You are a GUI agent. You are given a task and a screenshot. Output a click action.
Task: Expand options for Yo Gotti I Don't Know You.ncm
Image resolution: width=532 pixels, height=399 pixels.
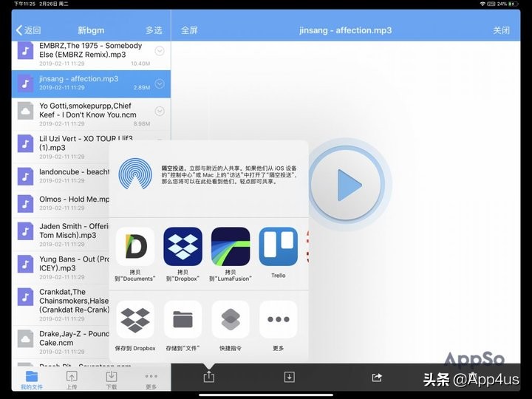tap(160, 111)
